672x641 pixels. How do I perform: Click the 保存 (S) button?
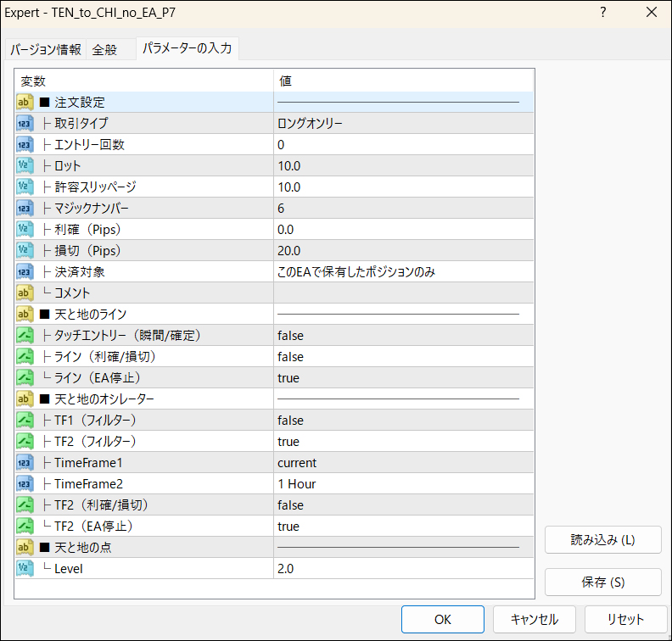603,582
